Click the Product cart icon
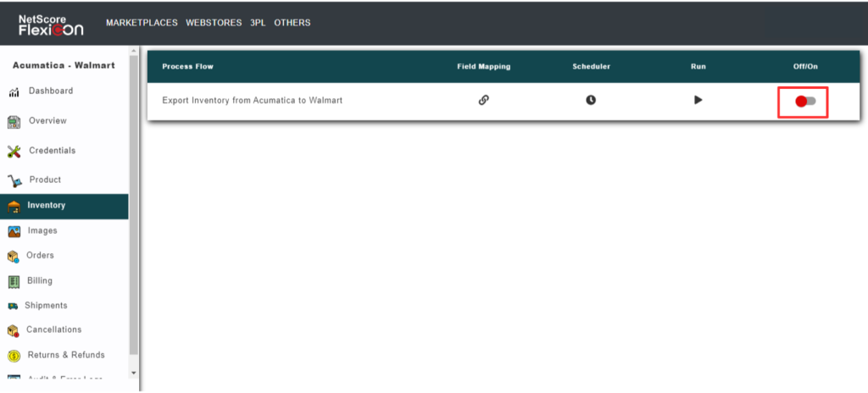This screenshot has height=393, width=868. tap(14, 180)
